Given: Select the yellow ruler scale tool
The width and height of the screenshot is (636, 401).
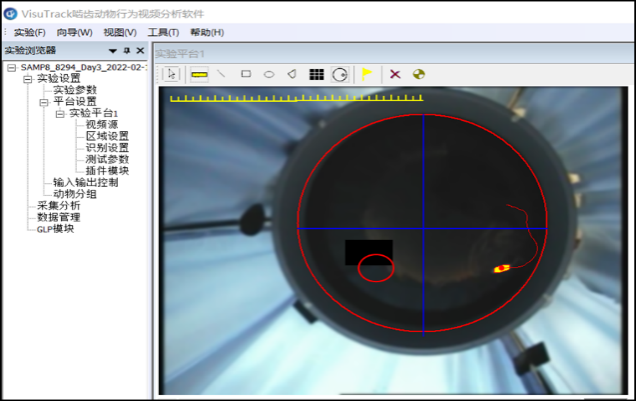Looking at the screenshot, I should click(x=199, y=75).
